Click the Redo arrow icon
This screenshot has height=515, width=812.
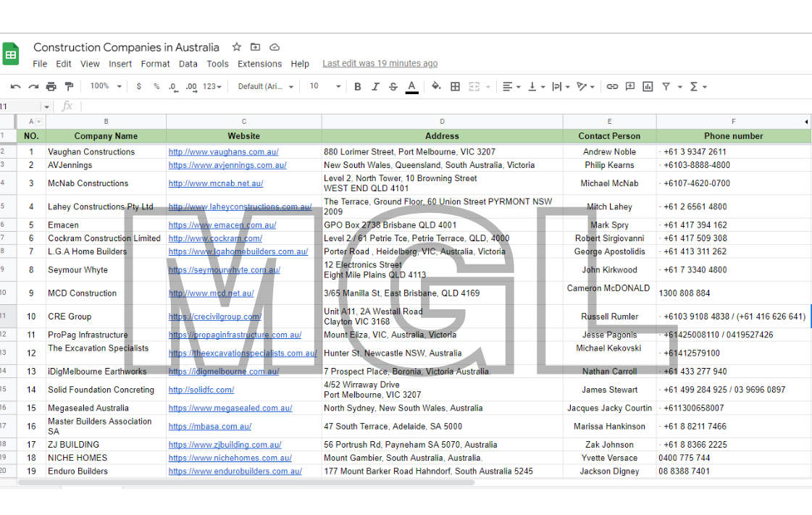click(x=33, y=86)
